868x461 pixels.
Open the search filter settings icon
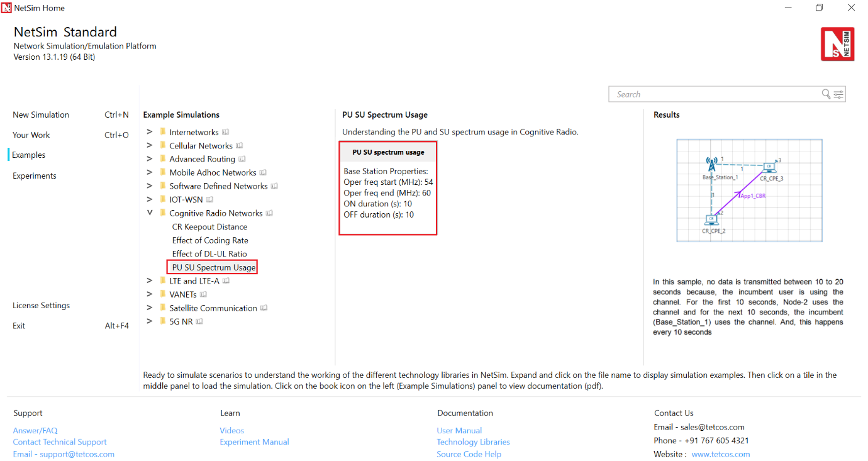pos(838,94)
